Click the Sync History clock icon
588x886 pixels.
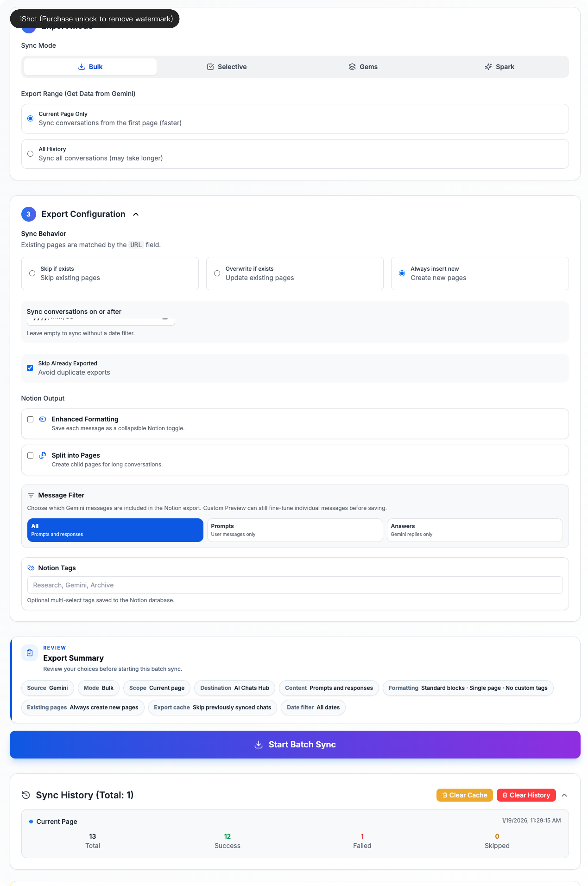tap(26, 795)
